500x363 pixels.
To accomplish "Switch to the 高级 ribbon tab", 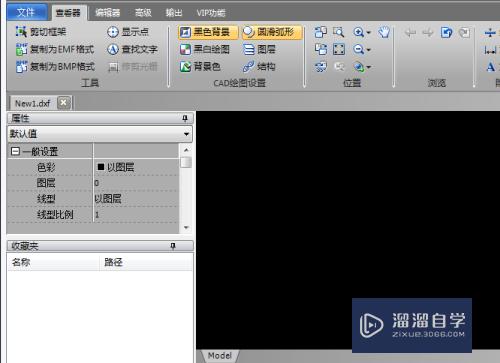I will click(143, 13).
